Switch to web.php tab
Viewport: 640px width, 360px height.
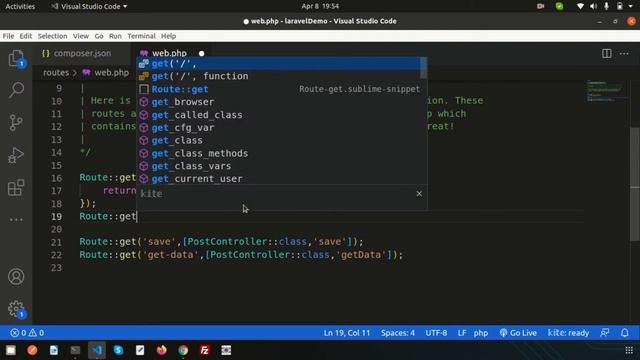point(169,53)
